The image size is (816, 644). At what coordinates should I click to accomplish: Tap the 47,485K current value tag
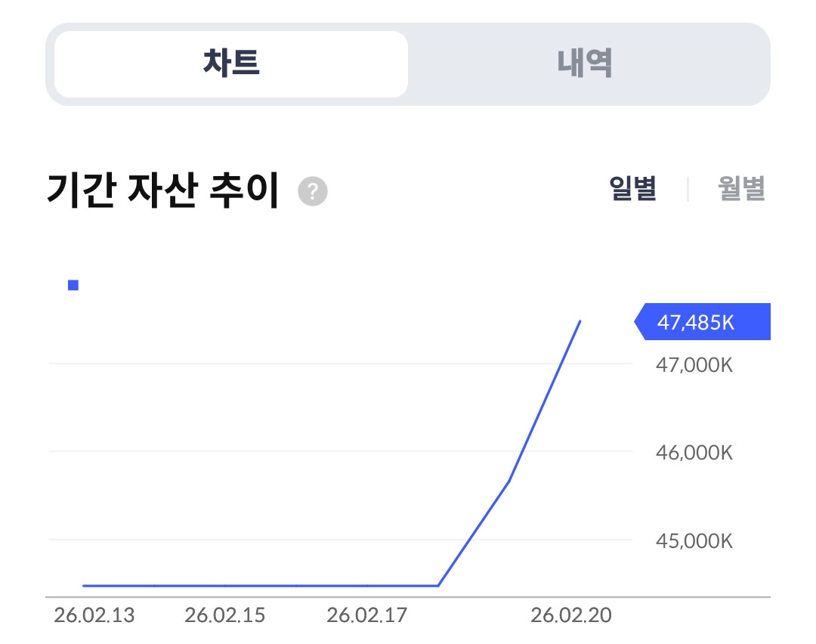click(x=702, y=322)
